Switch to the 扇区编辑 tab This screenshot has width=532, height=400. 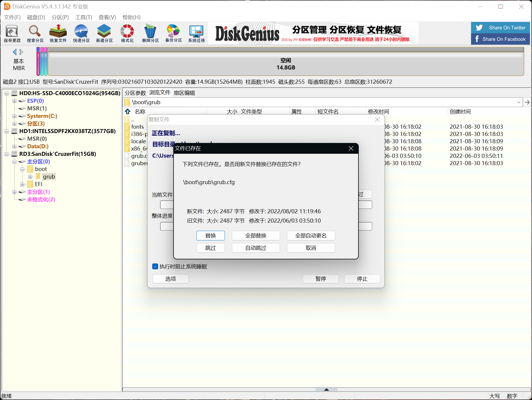pyautogui.click(x=184, y=93)
